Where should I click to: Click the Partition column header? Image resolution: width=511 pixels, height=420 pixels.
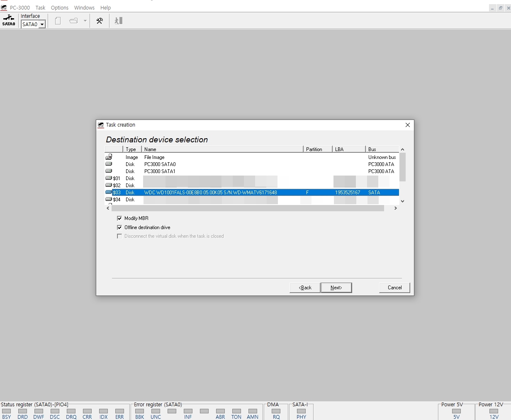(x=318, y=149)
